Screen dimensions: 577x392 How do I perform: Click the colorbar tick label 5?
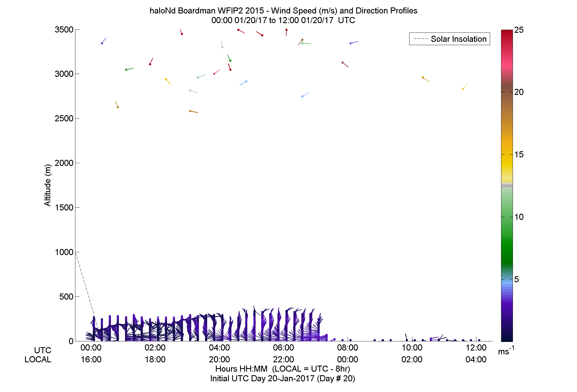(x=516, y=279)
